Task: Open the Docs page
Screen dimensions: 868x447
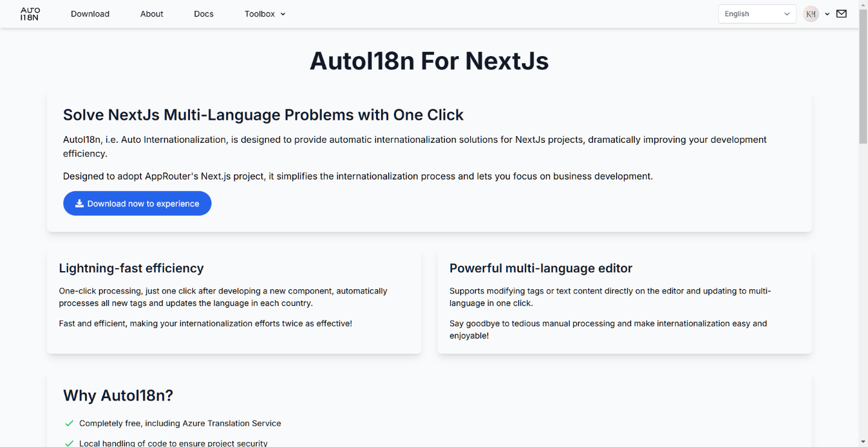Action: [204, 14]
